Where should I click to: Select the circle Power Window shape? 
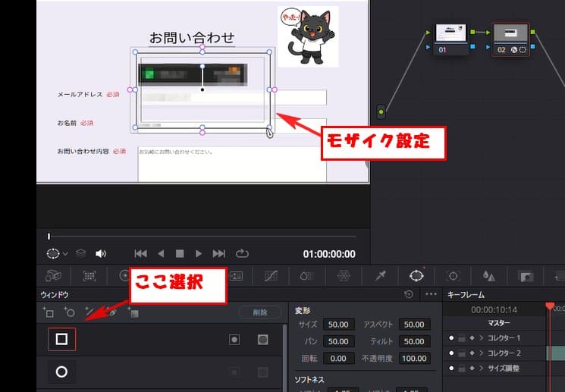(61, 372)
